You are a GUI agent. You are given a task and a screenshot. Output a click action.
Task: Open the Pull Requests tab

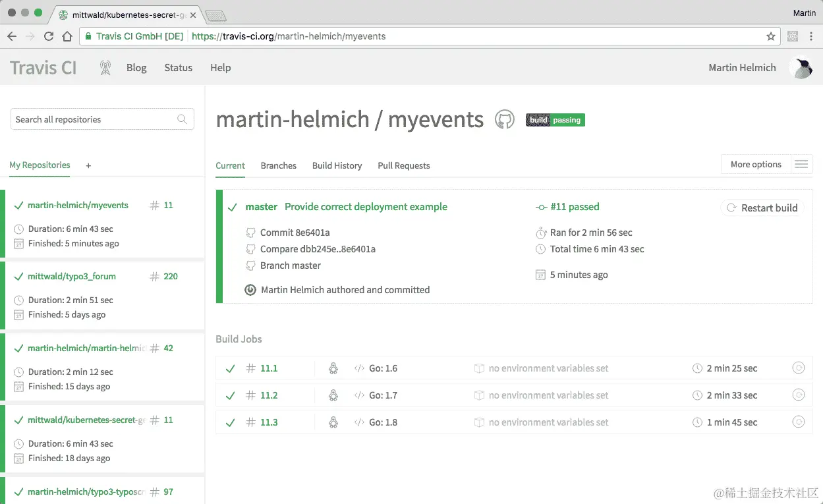coord(404,166)
